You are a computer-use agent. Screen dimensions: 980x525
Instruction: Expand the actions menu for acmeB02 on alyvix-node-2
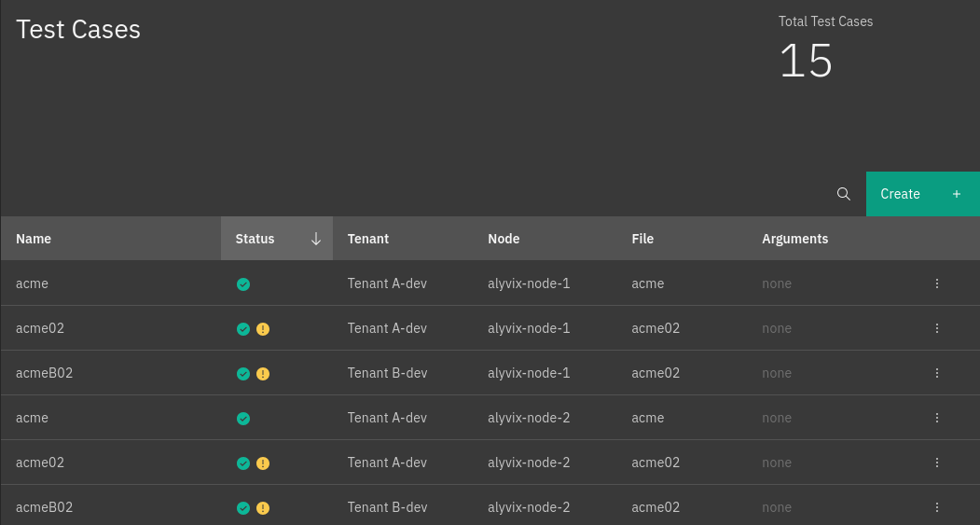click(x=937, y=507)
